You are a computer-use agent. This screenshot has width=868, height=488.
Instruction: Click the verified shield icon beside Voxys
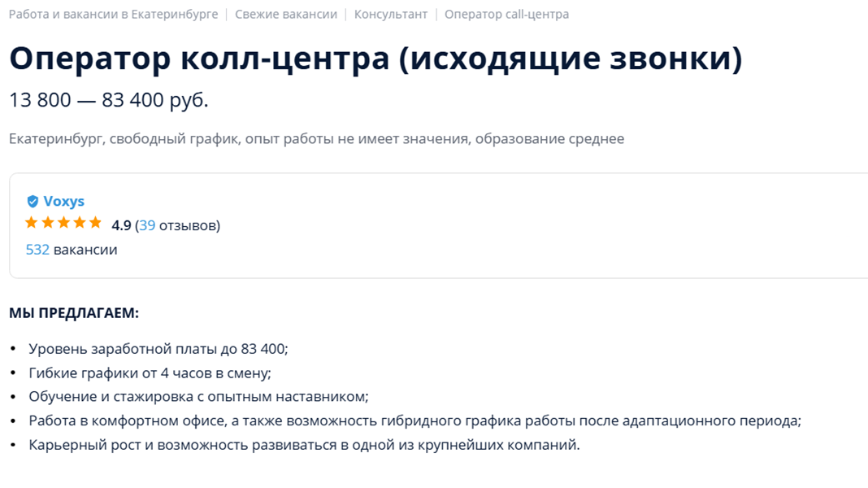[x=33, y=201]
